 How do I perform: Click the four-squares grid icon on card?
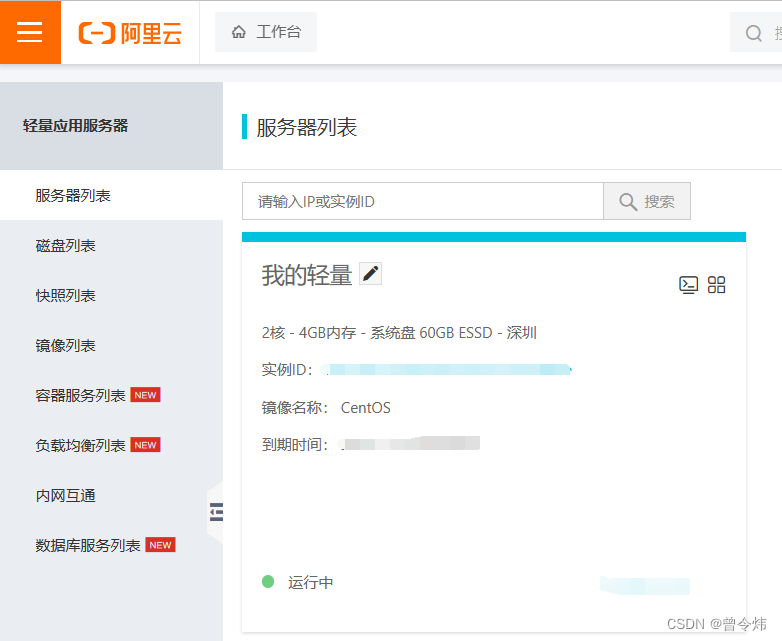click(x=716, y=285)
